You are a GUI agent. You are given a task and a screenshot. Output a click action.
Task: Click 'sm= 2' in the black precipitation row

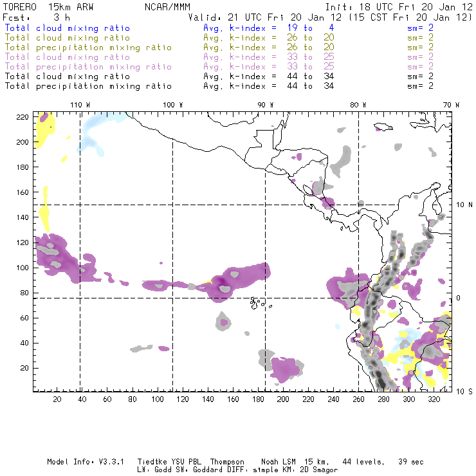click(x=421, y=86)
